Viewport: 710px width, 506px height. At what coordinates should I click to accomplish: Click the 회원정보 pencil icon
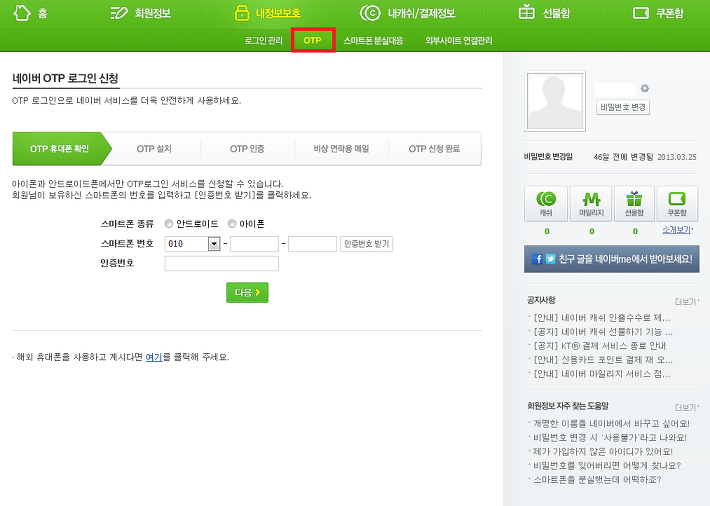[x=120, y=13]
